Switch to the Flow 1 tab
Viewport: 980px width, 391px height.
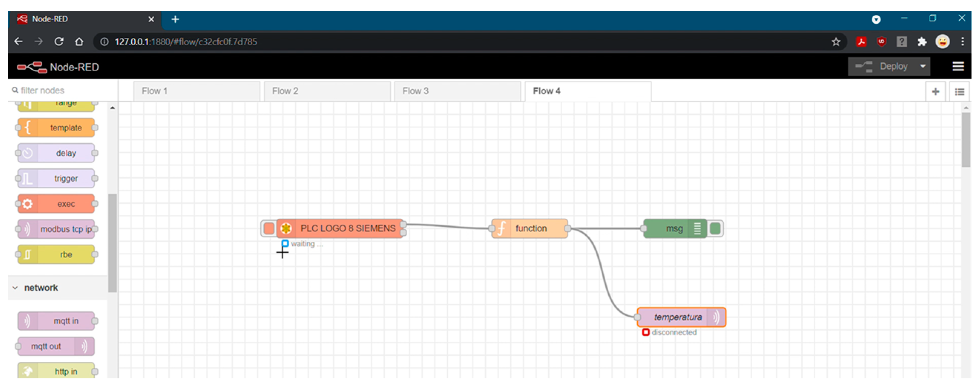tap(196, 91)
